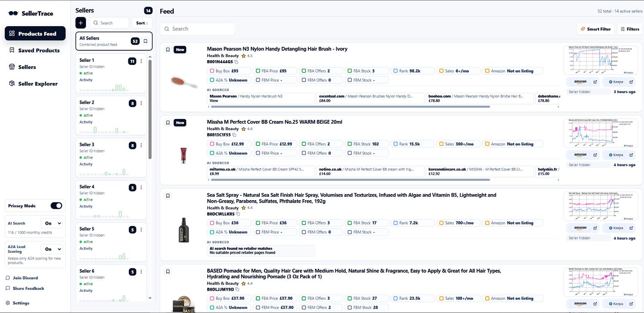This screenshot has height=313, width=644.
Task: Click Missha Sales 300+/mo chip
Action: click(458, 144)
